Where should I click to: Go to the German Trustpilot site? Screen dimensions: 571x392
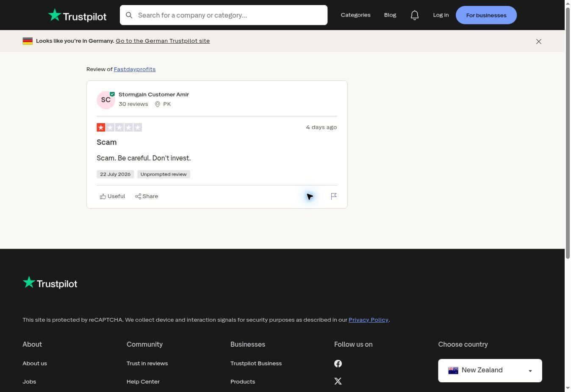[163, 41]
